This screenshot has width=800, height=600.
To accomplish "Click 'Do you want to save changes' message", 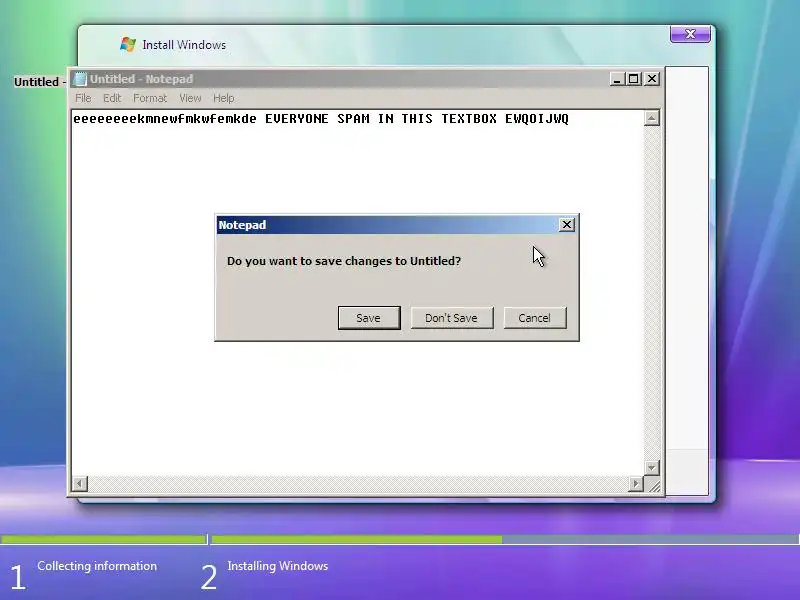I will [x=344, y=261].
